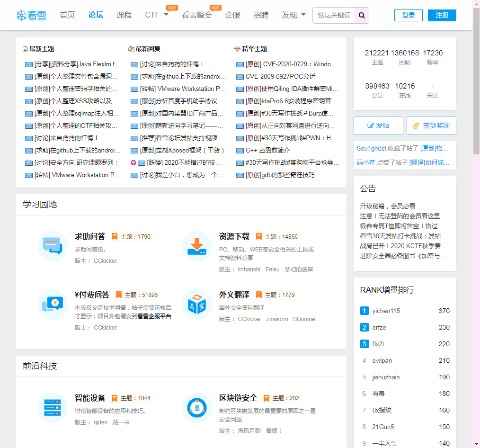
Task: Click envelope icon beside CVE-2009-0927POC分析
Action: 240,77
